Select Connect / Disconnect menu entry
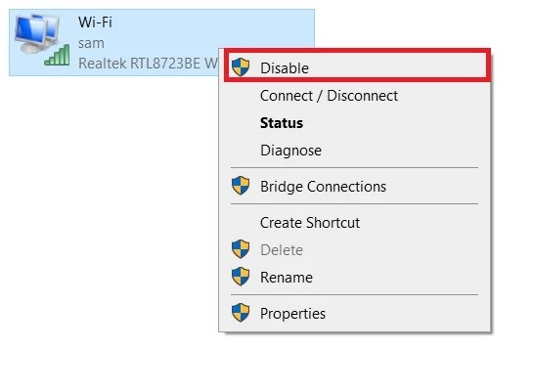Screen dimensions: 533x392 click(x=329, y=96)
